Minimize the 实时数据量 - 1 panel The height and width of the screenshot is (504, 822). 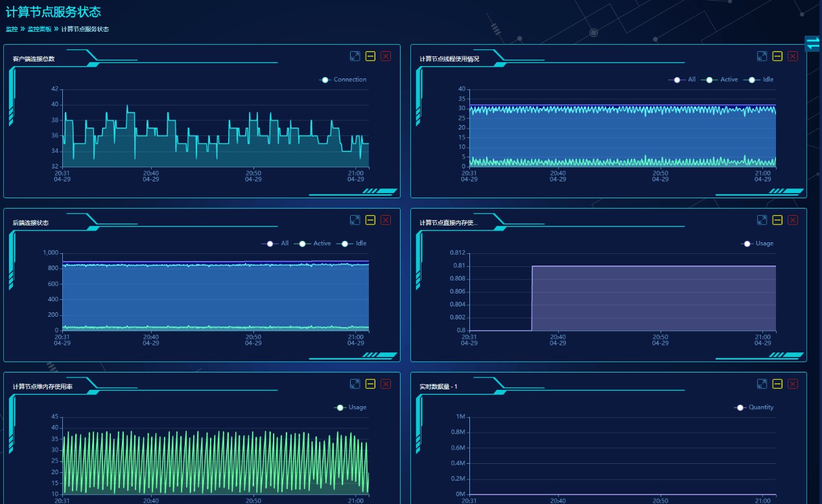[x=777, y=384]
